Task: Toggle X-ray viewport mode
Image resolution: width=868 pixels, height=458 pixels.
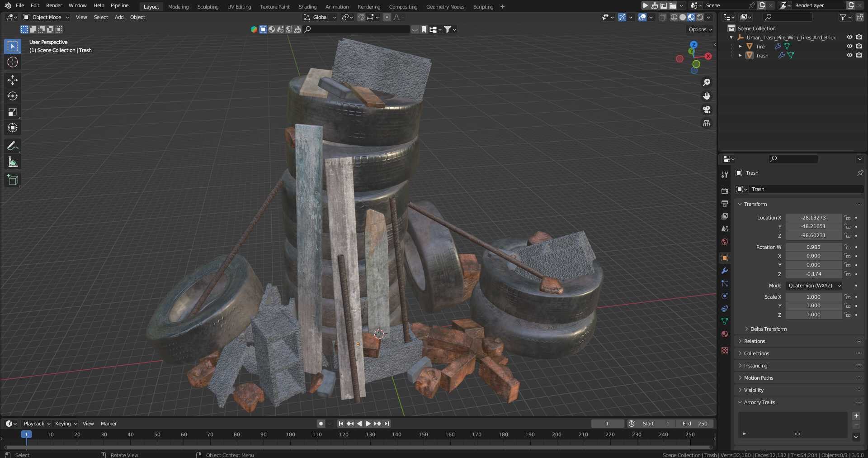Action: (662, 17)
